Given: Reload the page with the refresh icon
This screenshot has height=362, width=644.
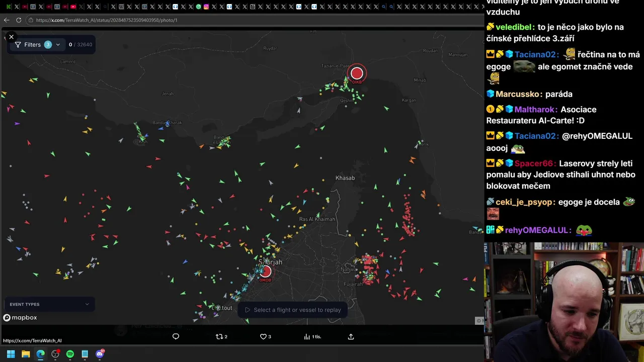Looking at the screenshot, I should click(x=19, y=20).
